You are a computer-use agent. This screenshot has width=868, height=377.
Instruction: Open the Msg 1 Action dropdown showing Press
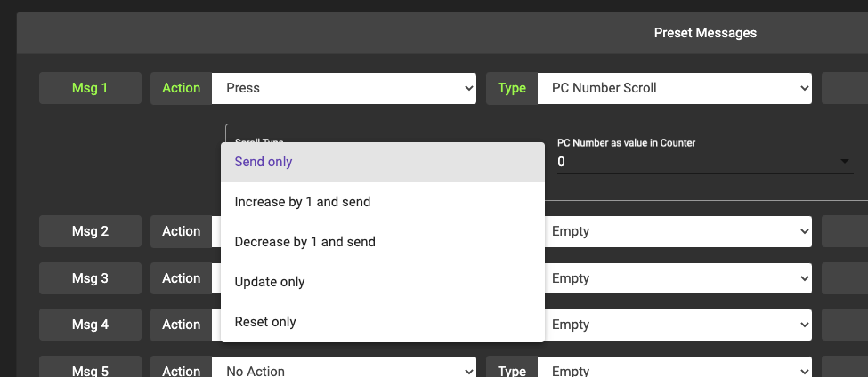pos(345,88)
